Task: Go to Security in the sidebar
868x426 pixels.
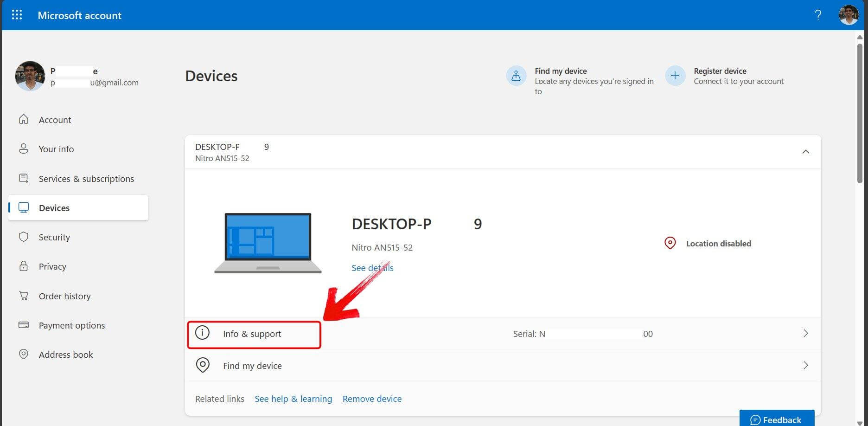Action: pos(54,237)
